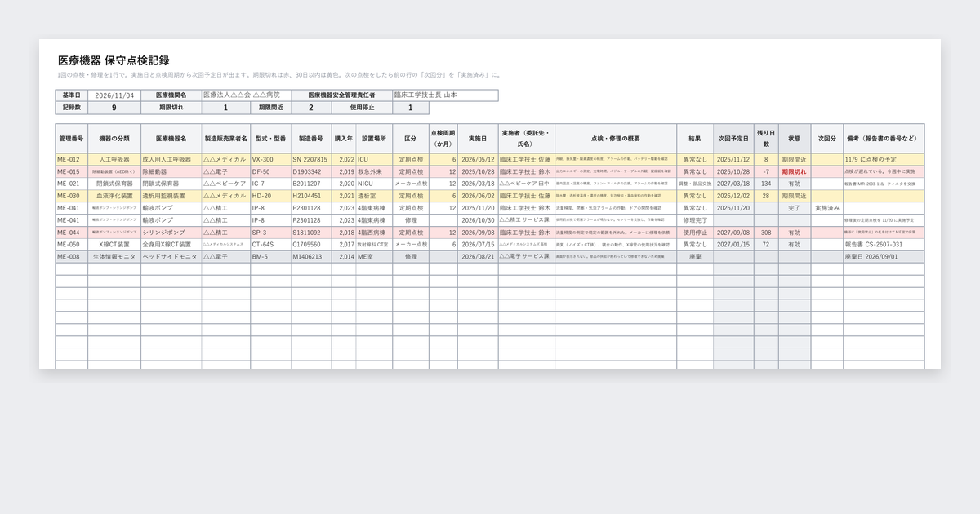Select the 記録数 value cell showing 9
Viewport: 980px width, 514px height.
coord(114,108)
